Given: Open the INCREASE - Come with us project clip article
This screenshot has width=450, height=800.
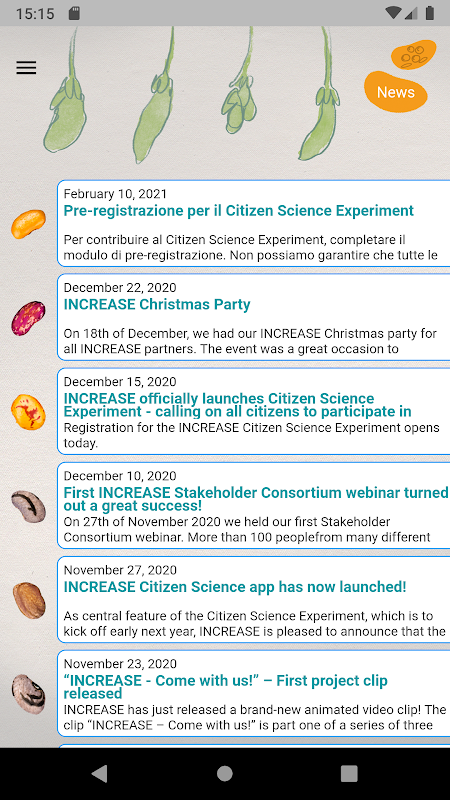Looking at the screenshot, I should (226, 687).
